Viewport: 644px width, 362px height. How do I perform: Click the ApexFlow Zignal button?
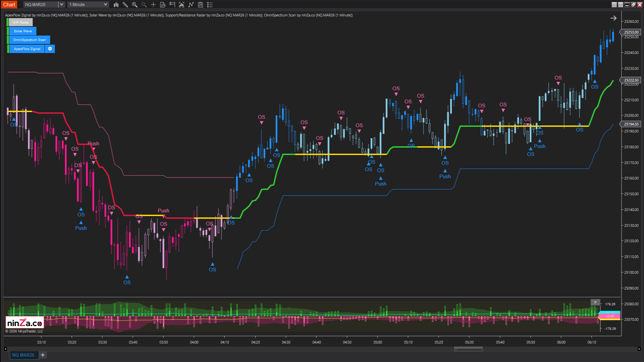(27, 49)
